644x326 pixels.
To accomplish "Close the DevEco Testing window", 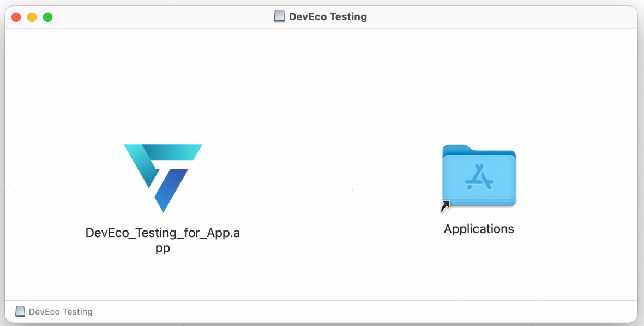I will tap(16, 17).
